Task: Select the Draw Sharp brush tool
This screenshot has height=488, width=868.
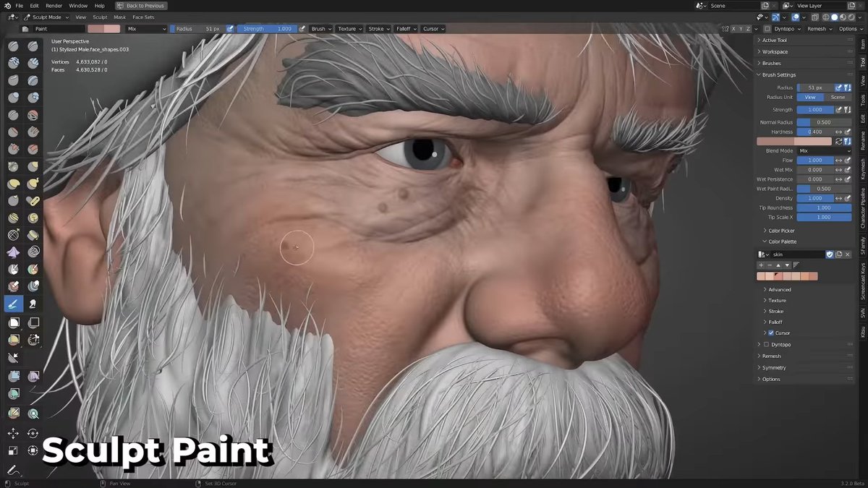Action: (x=33, y=46)
